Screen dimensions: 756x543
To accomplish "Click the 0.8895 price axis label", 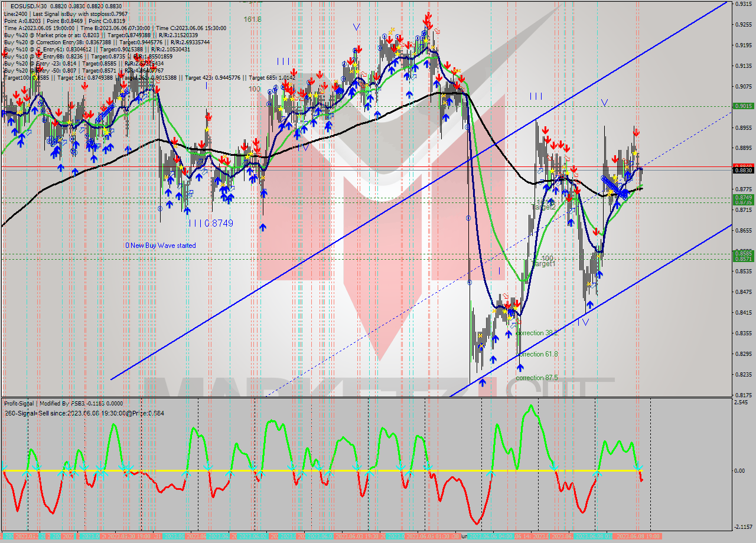I will tap(743, 148).
